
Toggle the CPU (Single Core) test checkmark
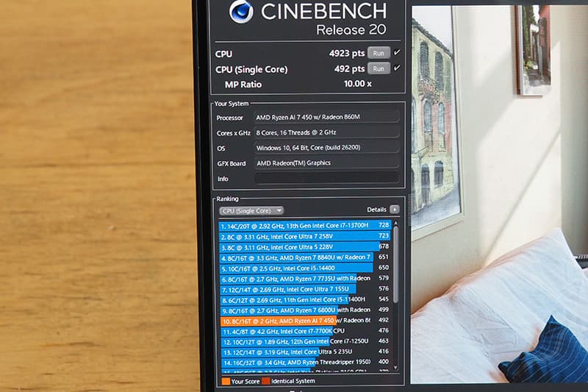(x=397, y=68)
